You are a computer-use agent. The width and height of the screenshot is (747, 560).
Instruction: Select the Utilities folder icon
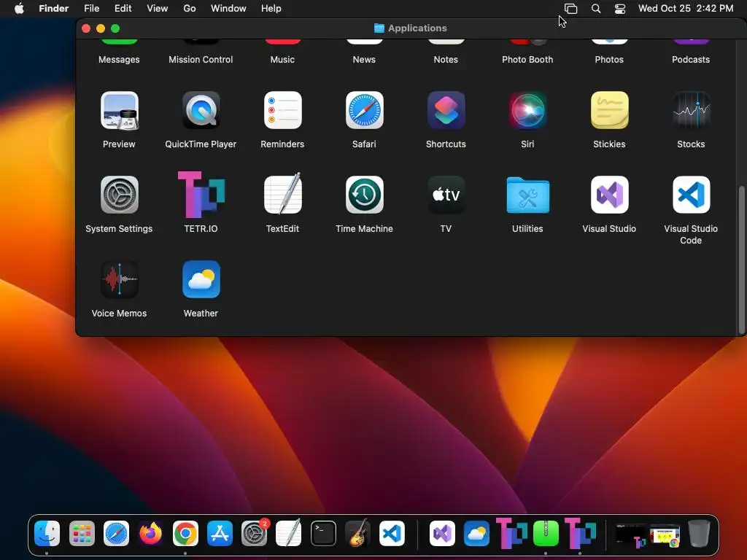pyautogui.click(x=527, y=195)
